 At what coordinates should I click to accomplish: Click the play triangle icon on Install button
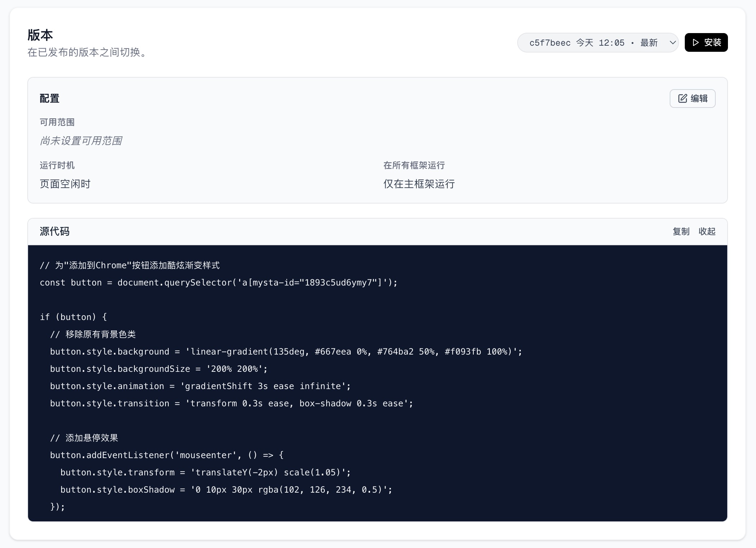696,42
